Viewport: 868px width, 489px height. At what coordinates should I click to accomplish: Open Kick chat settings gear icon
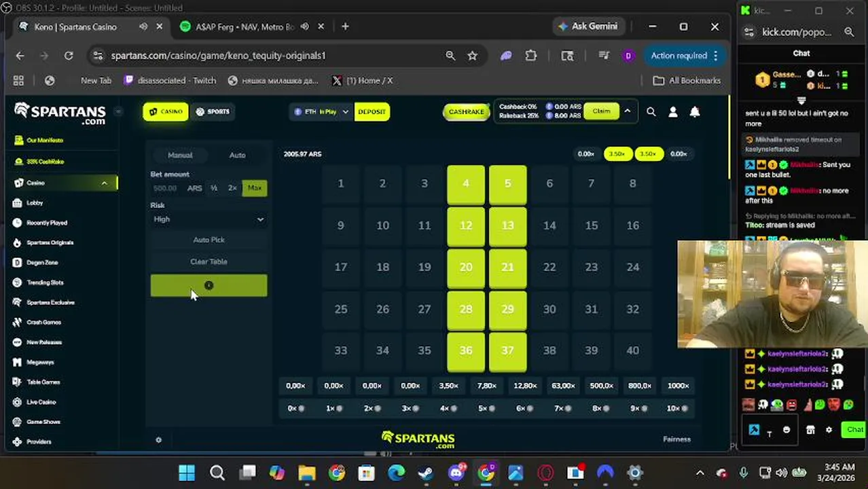(x=829, y=430)
